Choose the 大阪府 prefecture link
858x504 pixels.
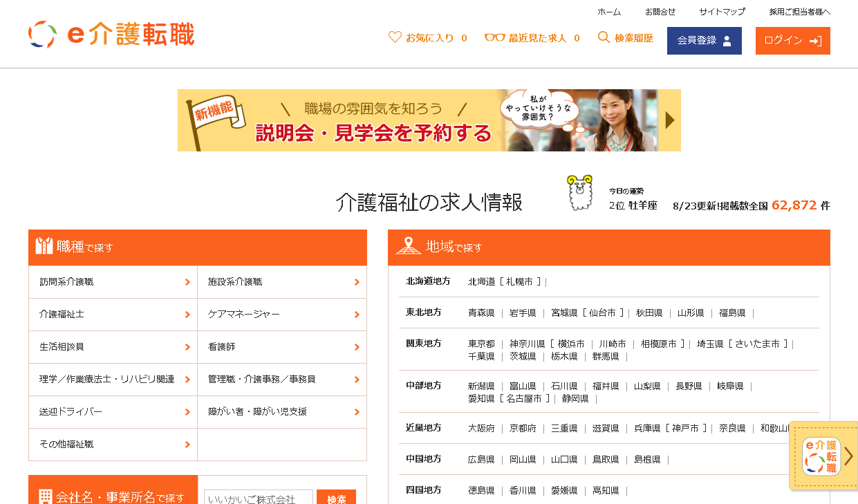pos(481,428)
